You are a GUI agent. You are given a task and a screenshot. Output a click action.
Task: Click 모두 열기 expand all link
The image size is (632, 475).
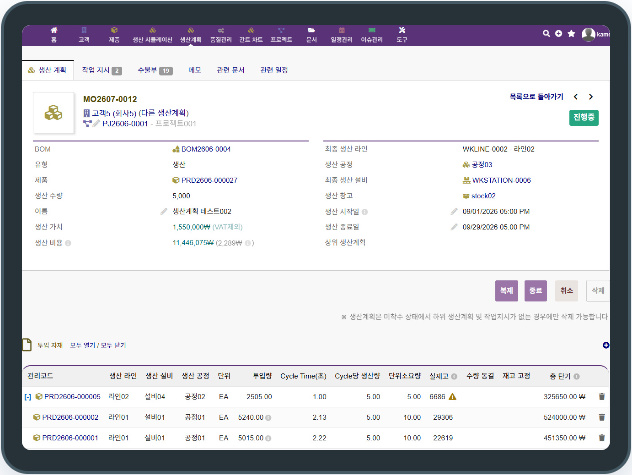tap(83, 345)
